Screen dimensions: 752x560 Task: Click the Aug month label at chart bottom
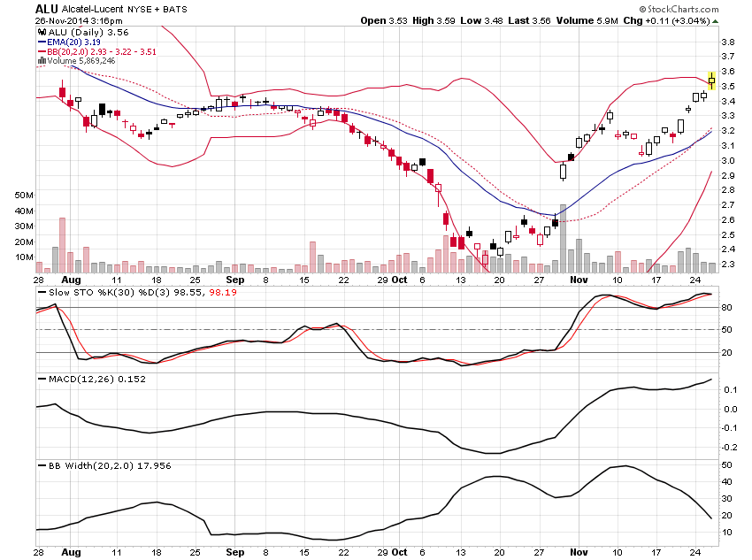(x=71, y=552)
